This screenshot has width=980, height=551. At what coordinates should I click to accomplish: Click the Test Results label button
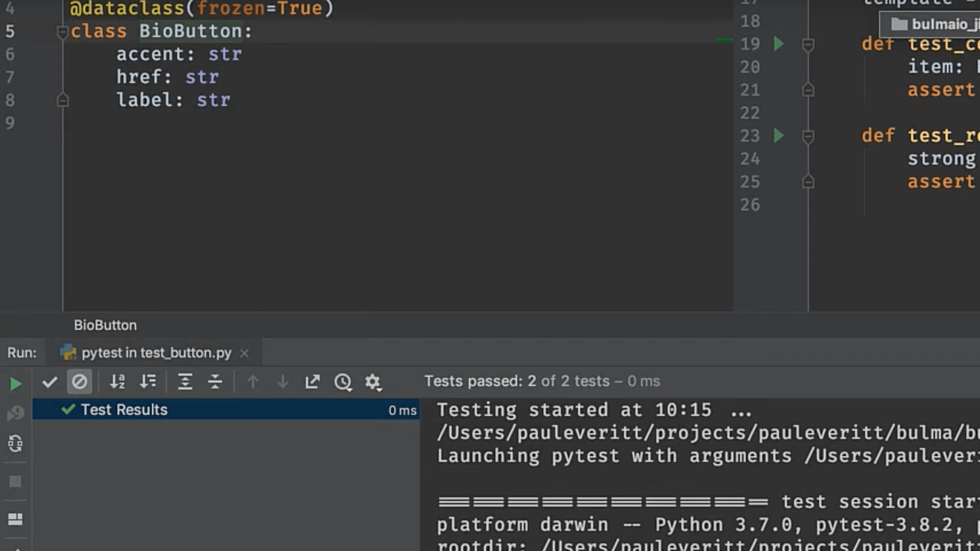point(124,410)
